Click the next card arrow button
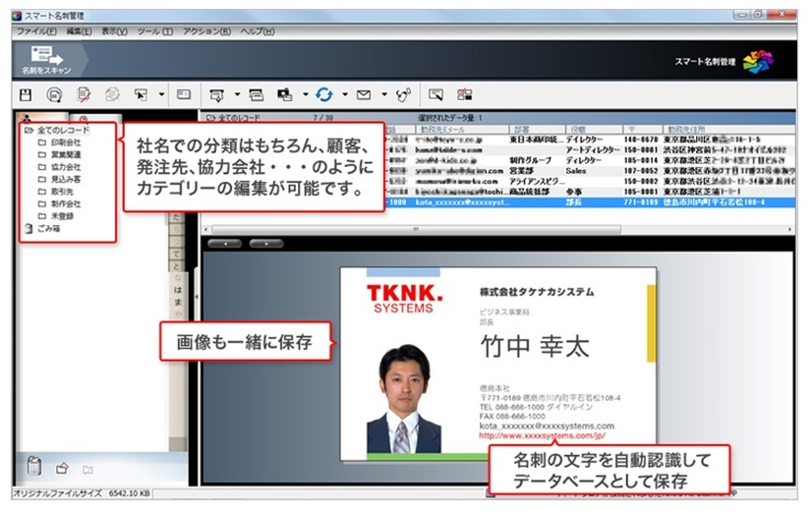The image size is (812, 514). click(266, 244)
